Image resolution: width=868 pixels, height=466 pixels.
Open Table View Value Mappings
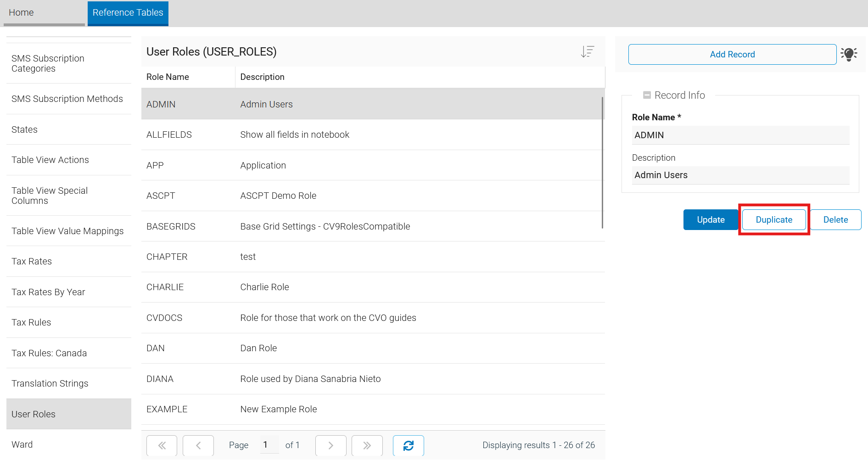pyautogui.click(x=69, y=231)
